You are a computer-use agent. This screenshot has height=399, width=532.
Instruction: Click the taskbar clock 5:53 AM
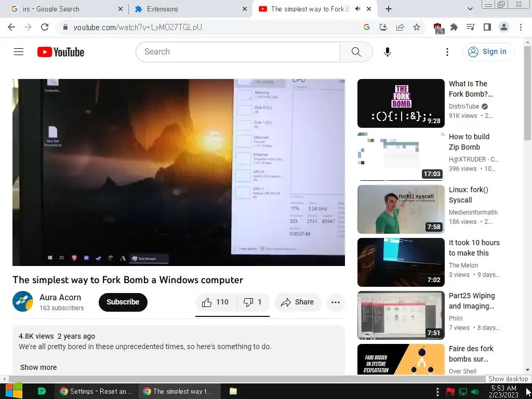pos(504,392)
